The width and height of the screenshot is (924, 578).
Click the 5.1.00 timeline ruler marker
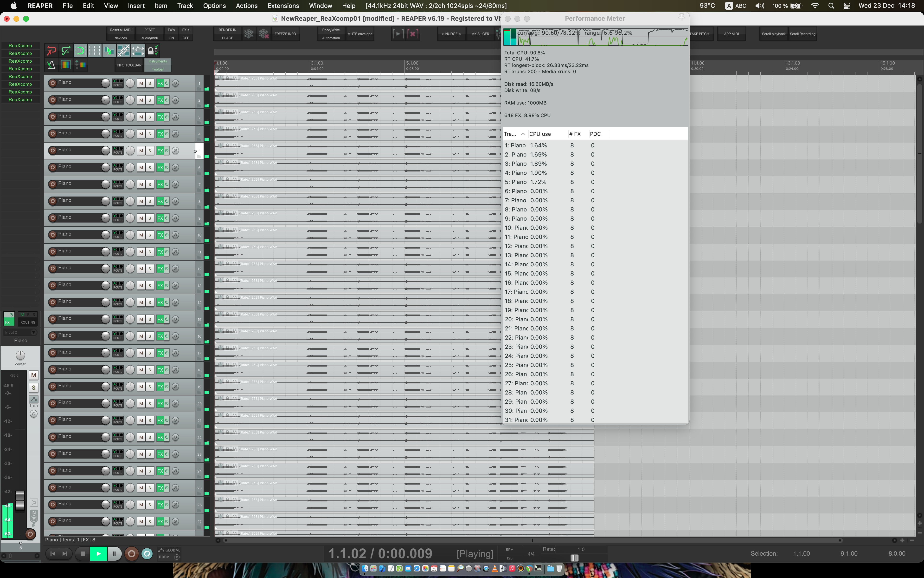tap(412, 63)
